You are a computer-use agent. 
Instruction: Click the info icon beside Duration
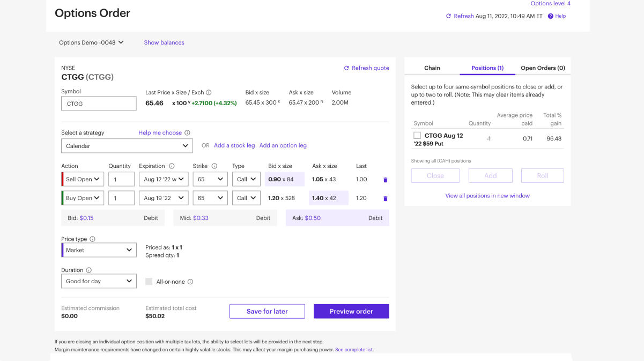coord(87,270)
